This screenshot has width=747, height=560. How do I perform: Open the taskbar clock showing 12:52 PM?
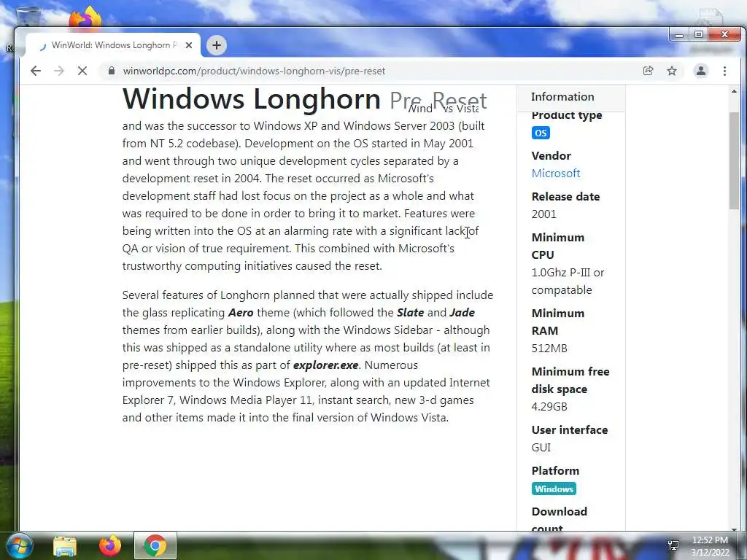coord(710,545)
